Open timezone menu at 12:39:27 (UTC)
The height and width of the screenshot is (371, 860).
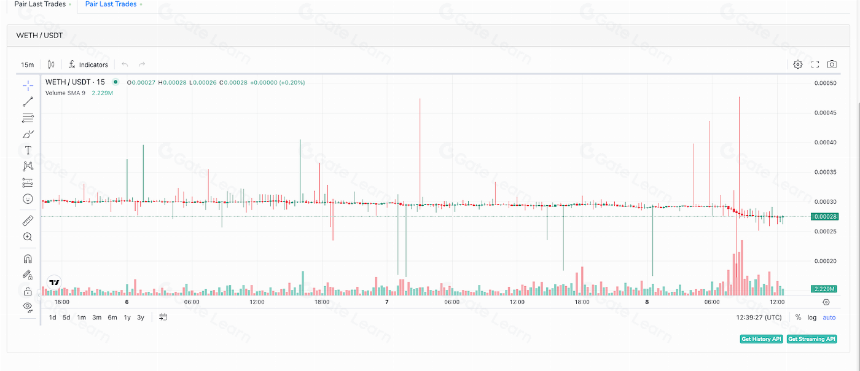(759, 318)
